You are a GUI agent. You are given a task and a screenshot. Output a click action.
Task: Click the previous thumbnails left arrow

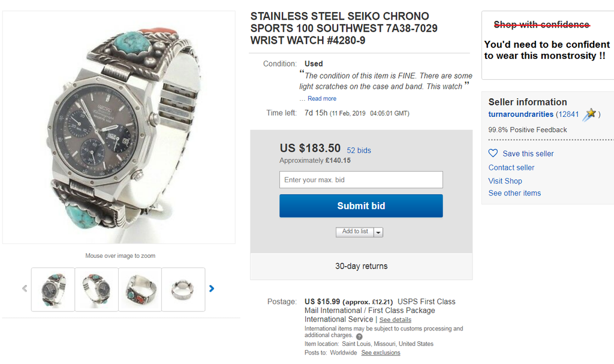25,288
